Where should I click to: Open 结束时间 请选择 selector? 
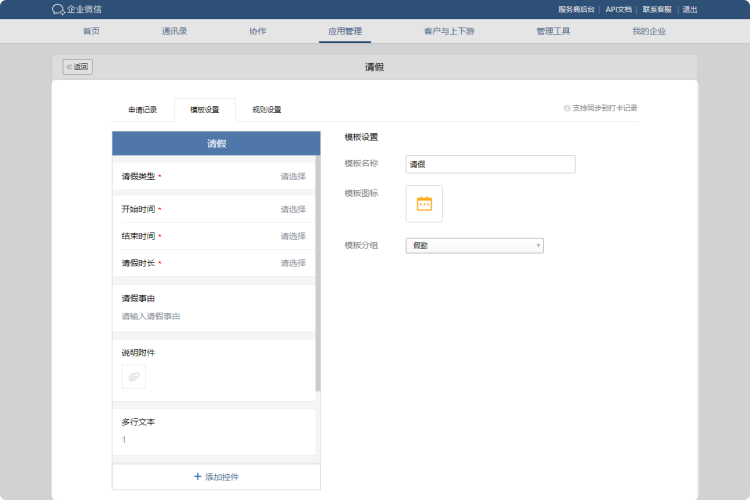(x=293, y=236)
